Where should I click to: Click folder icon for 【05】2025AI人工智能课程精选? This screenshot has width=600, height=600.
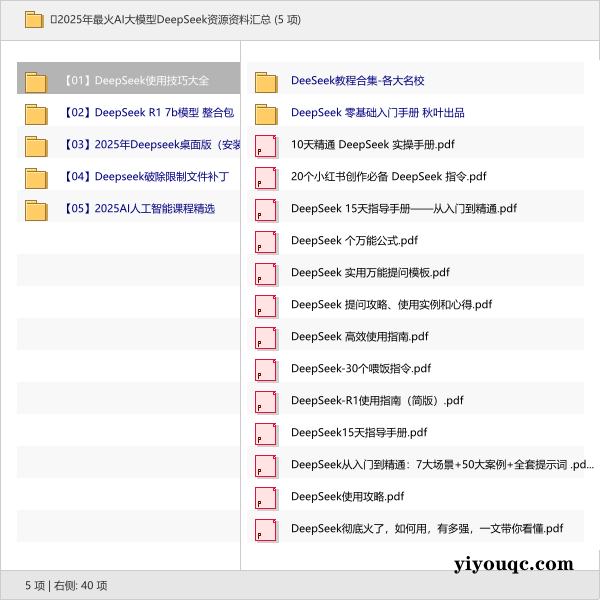[x=36, y=209]
